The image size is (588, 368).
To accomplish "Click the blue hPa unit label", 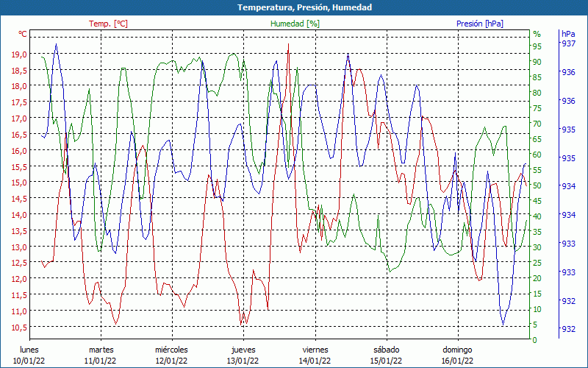I will 568,34.
